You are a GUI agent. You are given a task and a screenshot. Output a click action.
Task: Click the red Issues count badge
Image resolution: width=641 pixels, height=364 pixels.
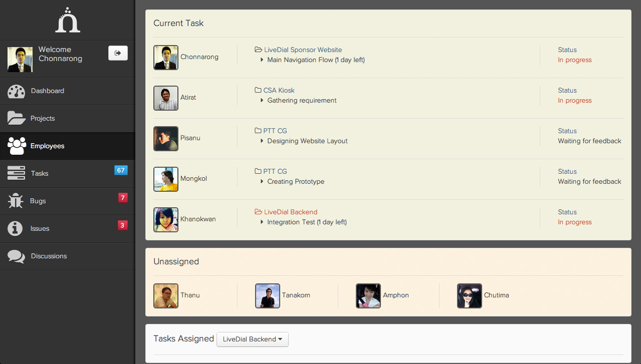click(122, 225)
